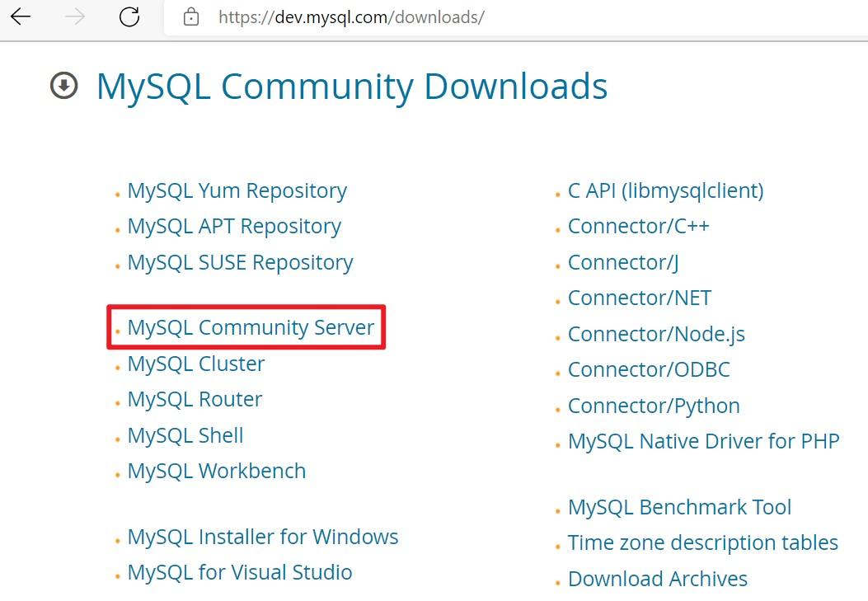Click the Connector/Python link

654,406
